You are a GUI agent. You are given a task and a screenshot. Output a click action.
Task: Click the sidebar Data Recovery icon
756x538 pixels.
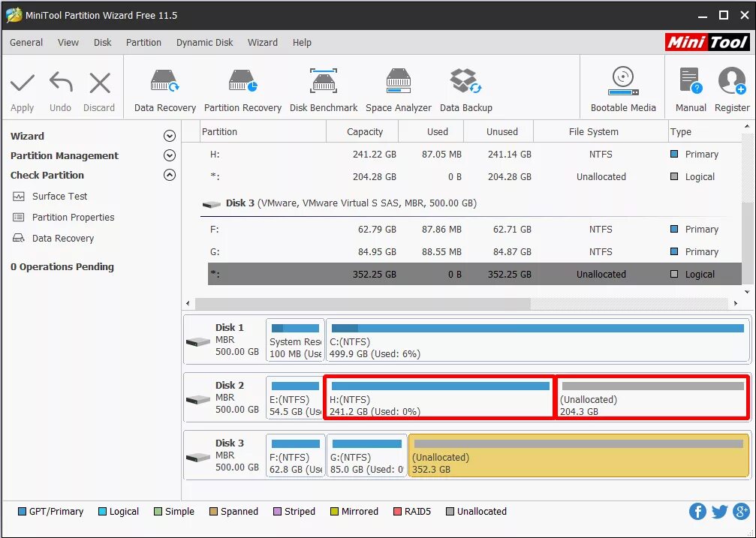coord(19,238)
